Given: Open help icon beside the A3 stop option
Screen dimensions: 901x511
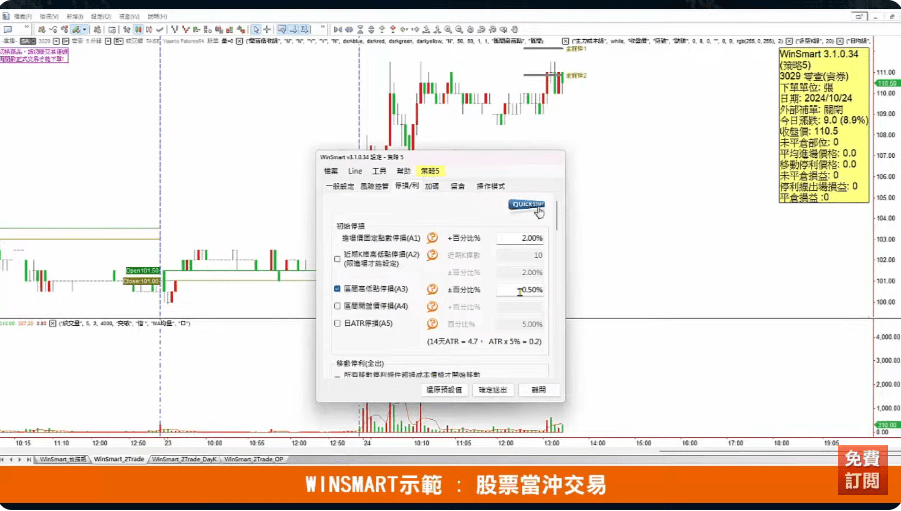Looking at the screenshot, I should pos(432,289).
